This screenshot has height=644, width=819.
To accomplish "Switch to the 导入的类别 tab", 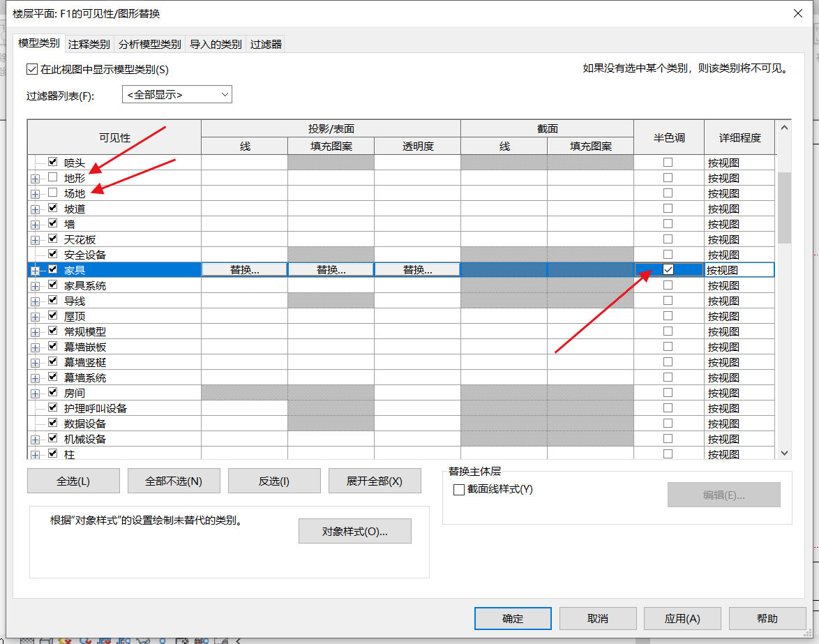I will point(216,44).
